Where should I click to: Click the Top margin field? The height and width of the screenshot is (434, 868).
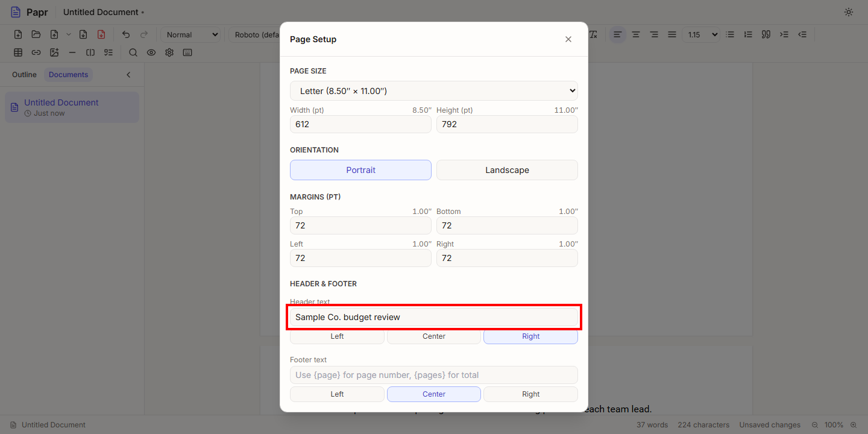point(360,225)
